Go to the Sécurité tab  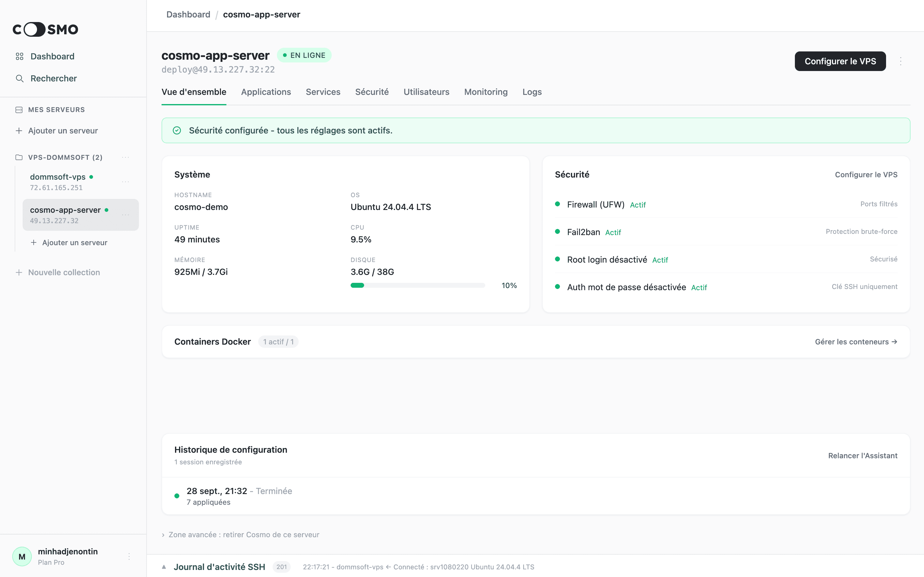(x=372, y=92)
